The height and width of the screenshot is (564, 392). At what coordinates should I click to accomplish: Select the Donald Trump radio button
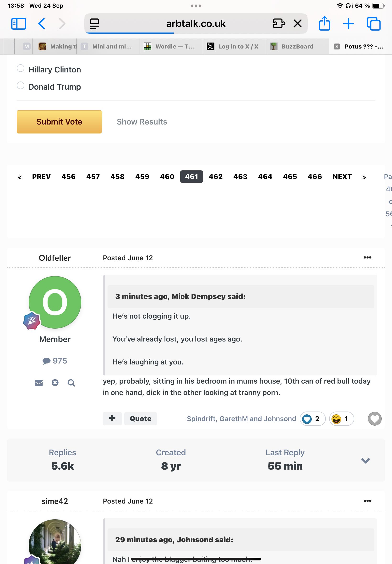[x=20, y=86]
